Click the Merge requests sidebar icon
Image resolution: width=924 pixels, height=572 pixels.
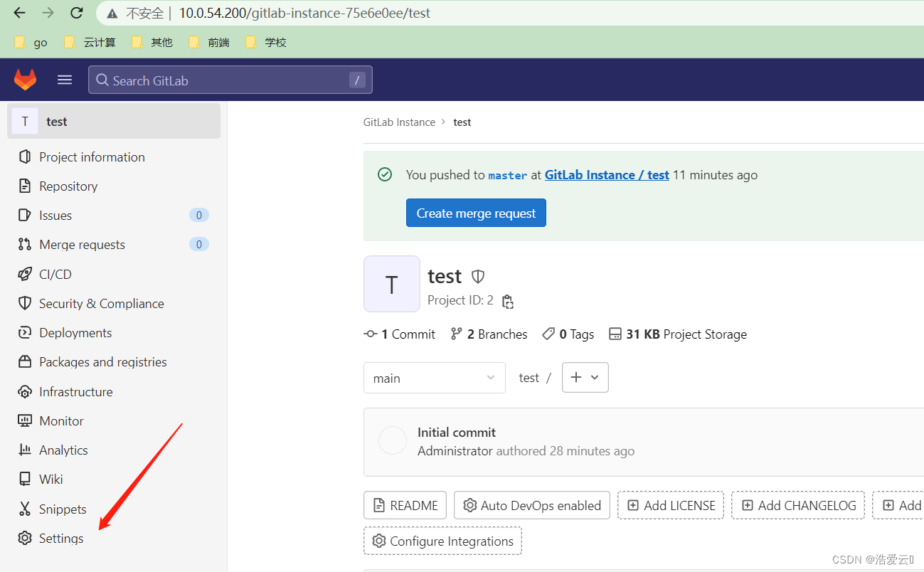25,244
